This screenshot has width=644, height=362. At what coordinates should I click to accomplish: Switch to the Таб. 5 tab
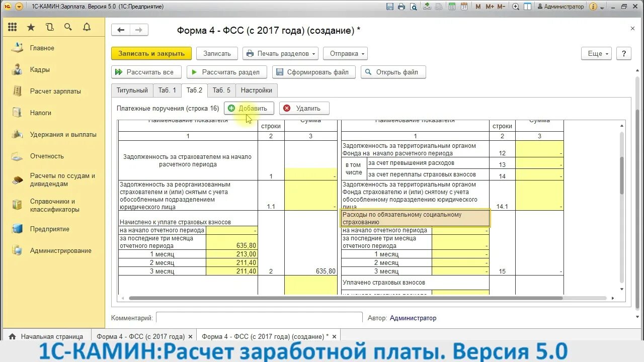221,90
